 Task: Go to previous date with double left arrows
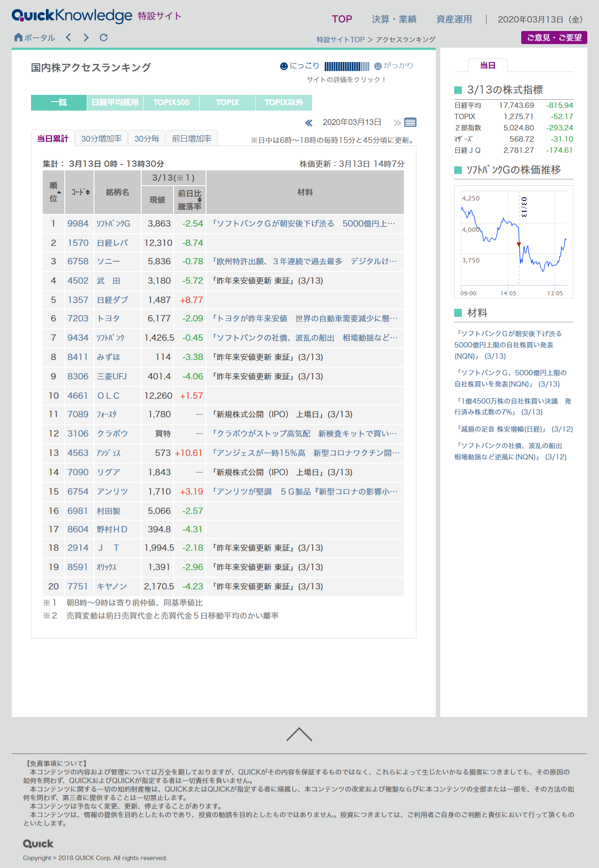pyautogui.click(x=309, y=123)
